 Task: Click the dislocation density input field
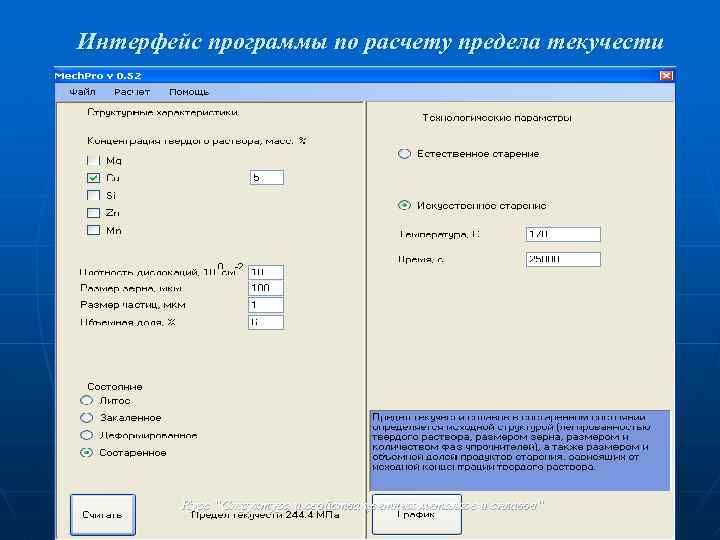pyautogui.click(x=266, y=272)
